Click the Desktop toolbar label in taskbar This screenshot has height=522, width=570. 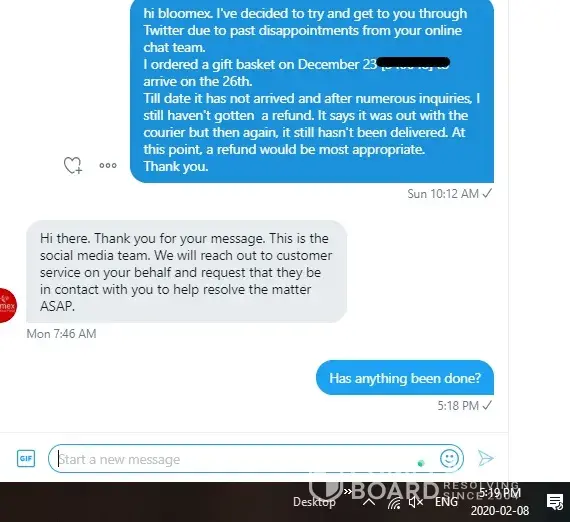click(x=314, y=502)
